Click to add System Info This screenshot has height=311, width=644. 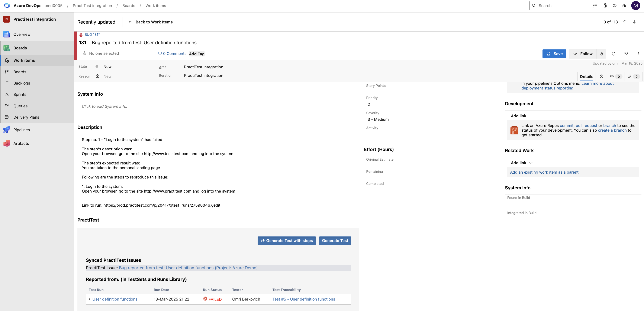(x=104, y=107)
